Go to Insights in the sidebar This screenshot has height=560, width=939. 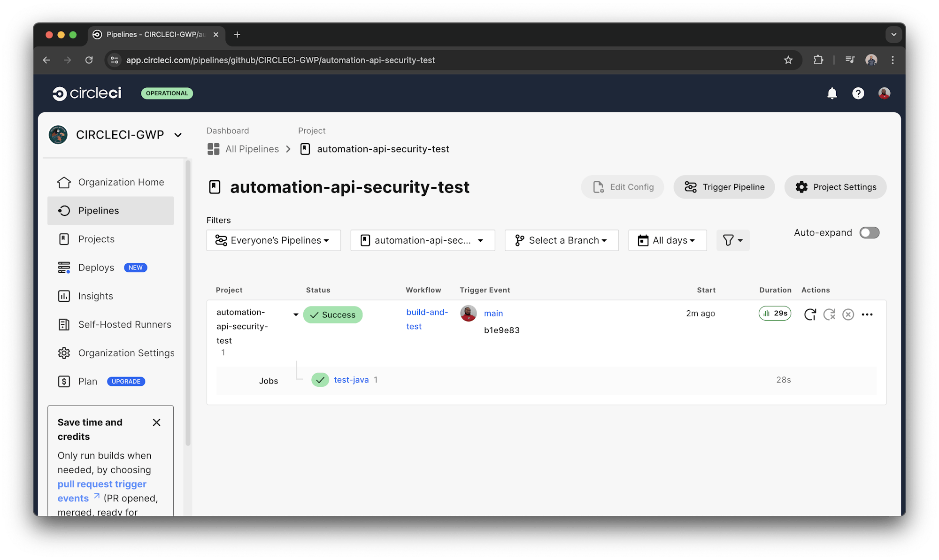[x=95, y=296]
